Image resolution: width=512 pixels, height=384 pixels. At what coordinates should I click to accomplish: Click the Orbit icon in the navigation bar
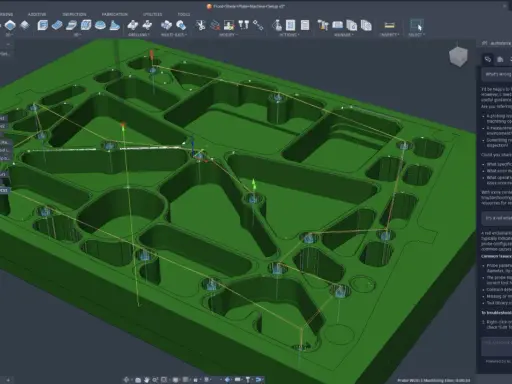[x=126, y=379]
